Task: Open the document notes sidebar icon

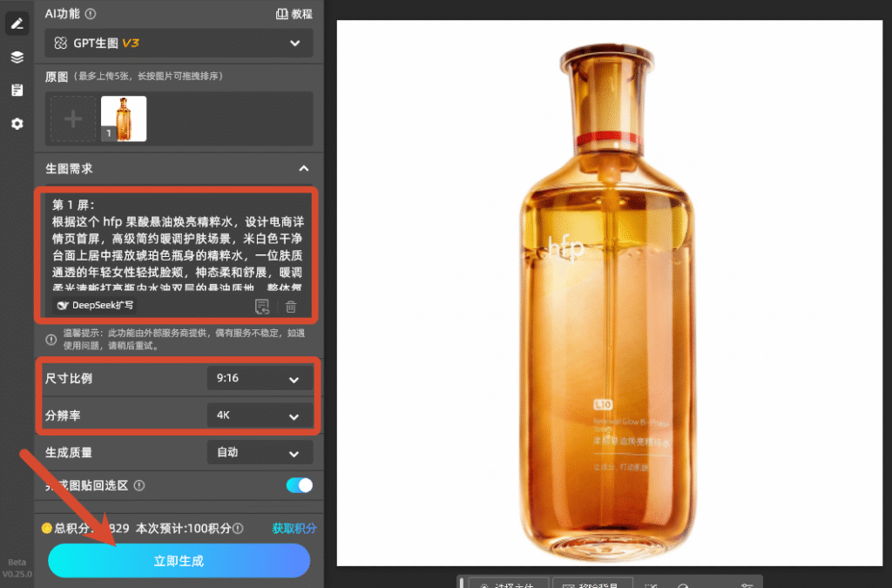Action: 17,90
